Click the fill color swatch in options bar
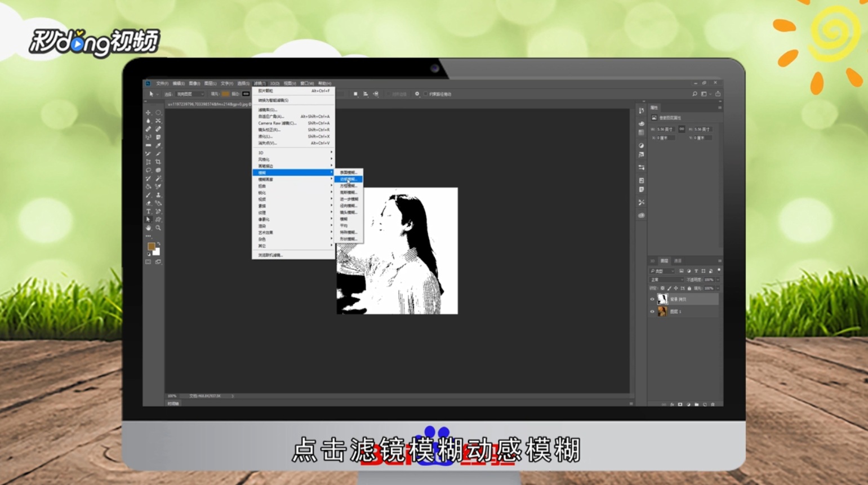 pos(225,94)
